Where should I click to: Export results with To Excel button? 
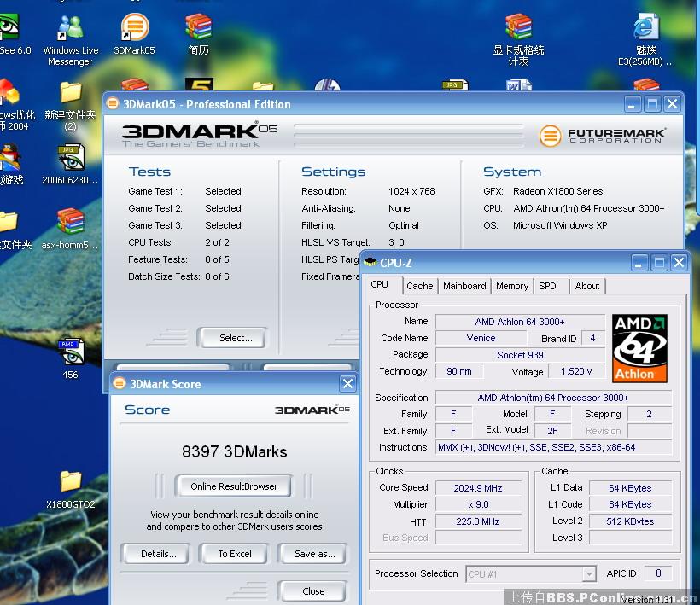[235, 554]
